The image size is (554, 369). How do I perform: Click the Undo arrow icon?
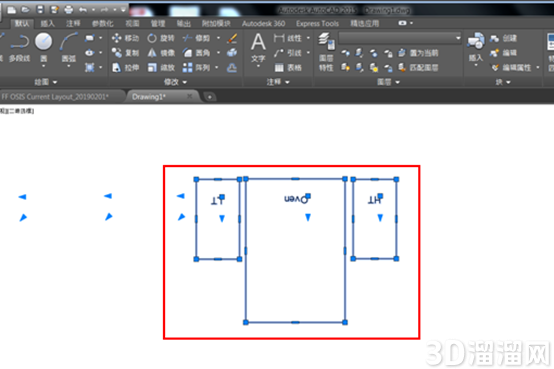83,10
